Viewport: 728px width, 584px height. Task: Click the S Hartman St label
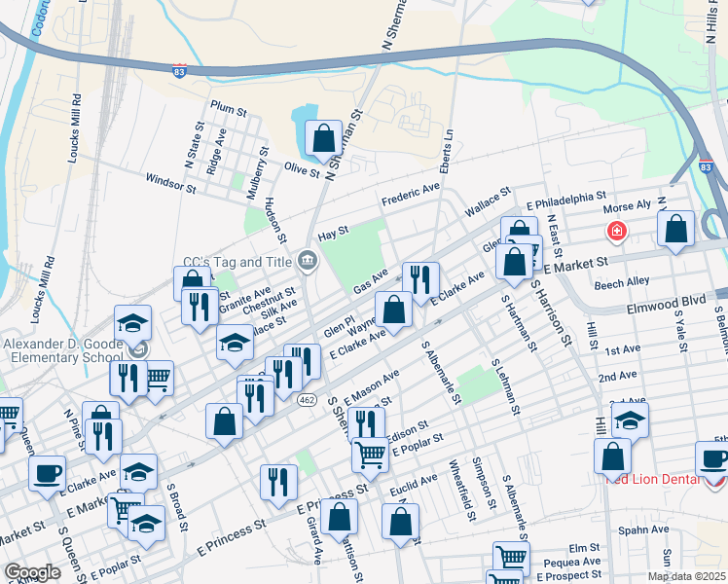click(x=519, y=323)
